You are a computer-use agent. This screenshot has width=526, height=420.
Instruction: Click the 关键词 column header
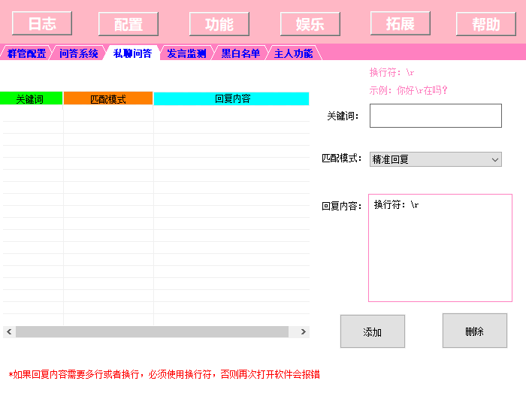(31, 98)
